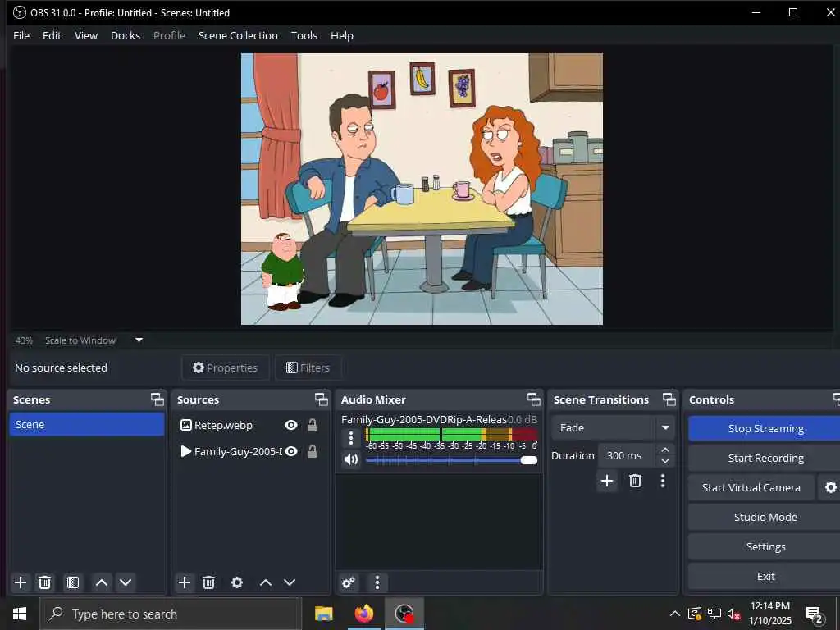840x630 pixels.
Task: Click the taskbar search box
Action: click(x=171, y=614)
